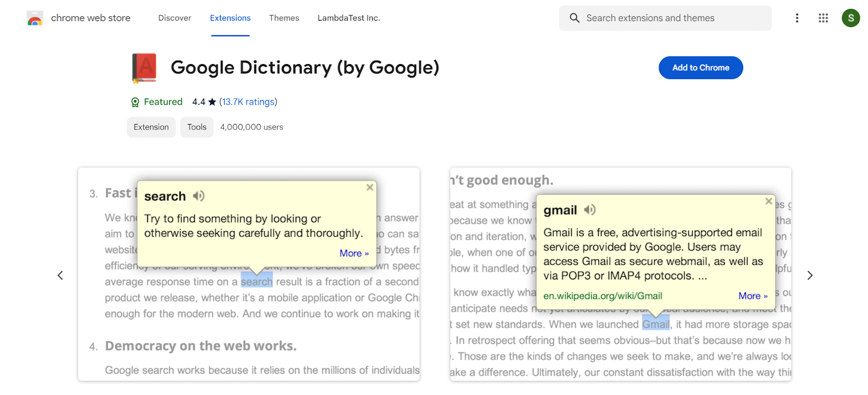
Task: Open the LambdaTest Inc. tab
Action: [x=349, y=18]
